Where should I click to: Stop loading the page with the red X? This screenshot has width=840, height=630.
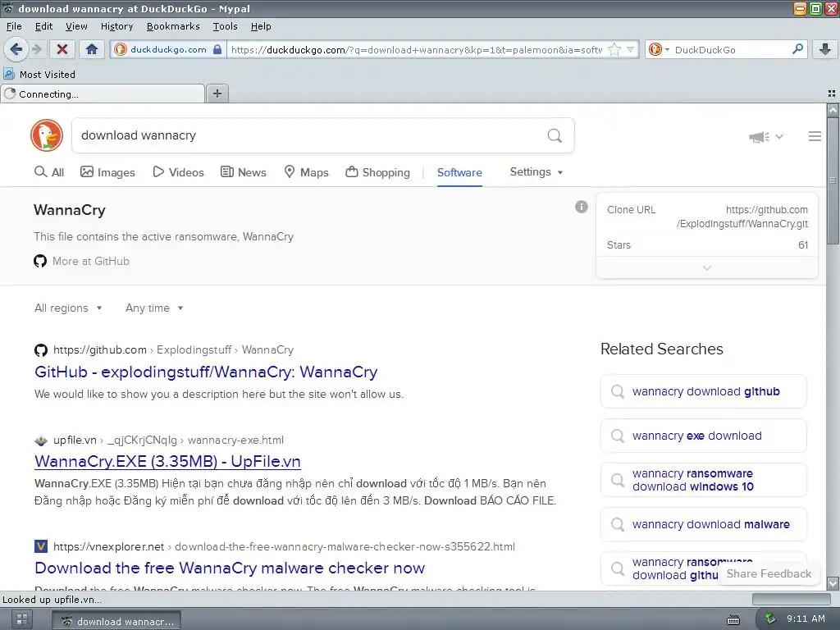click(x=62, y=49)
